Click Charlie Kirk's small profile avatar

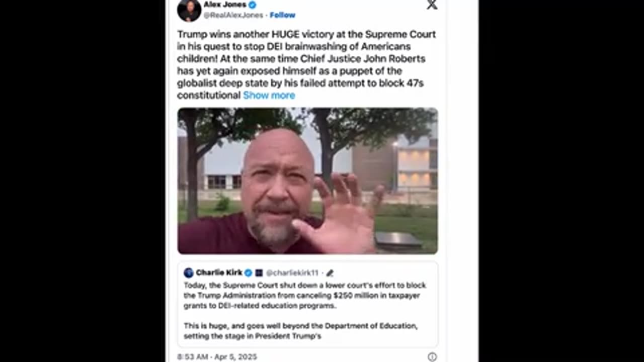189,273
